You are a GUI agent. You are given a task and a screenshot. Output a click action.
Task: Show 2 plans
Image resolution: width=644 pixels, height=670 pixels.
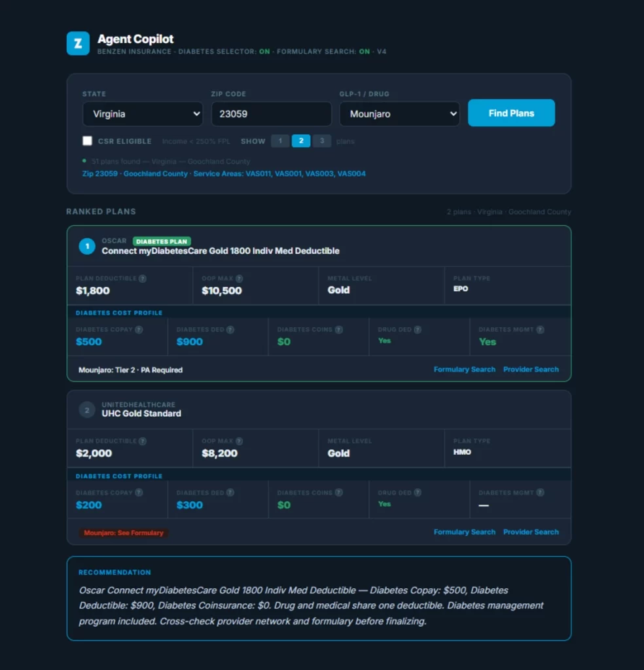pos(301,141)
